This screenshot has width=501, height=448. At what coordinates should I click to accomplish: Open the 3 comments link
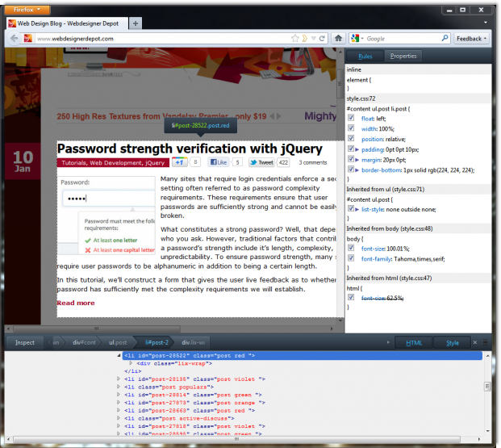(x=313, y=162)
